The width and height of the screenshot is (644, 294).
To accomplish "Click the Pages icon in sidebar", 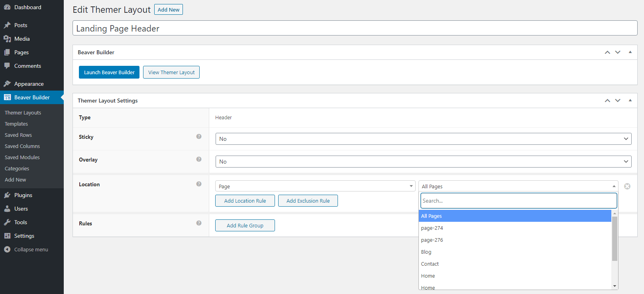I will tap(7, 52).
